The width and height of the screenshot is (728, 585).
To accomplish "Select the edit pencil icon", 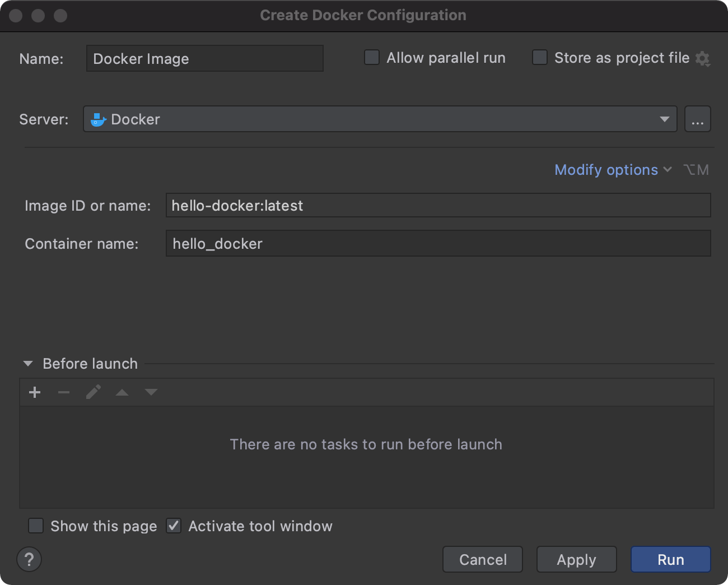I will (93, 392).
